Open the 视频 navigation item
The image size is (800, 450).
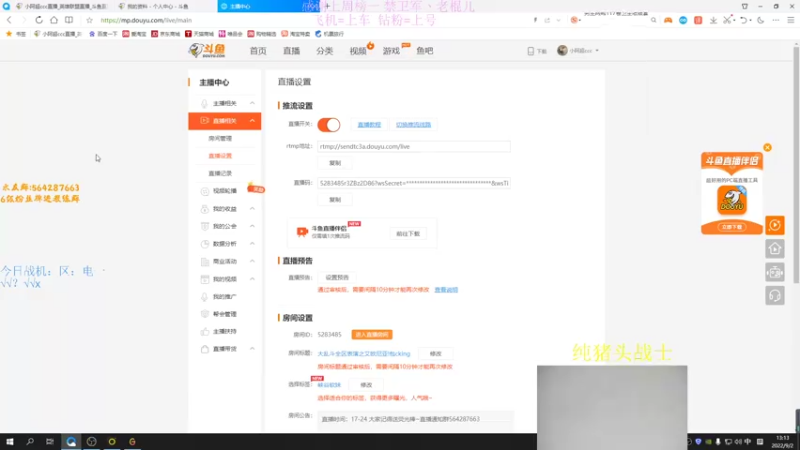(x=358, y=51)
